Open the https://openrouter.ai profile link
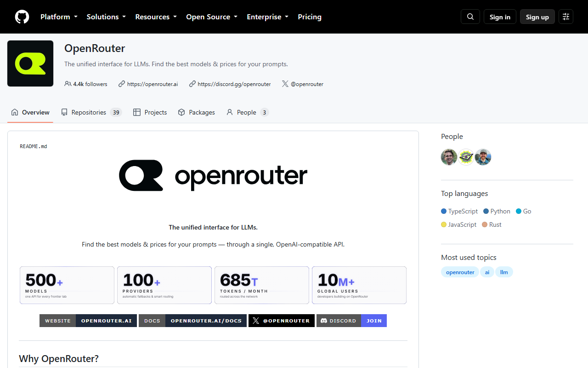This screenshot has height=368, width=588. click(x=153, y=84)
